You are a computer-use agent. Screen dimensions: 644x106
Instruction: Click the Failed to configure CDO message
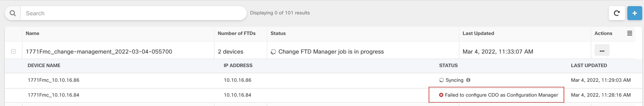pyautogui.click(x=501, y=95)
